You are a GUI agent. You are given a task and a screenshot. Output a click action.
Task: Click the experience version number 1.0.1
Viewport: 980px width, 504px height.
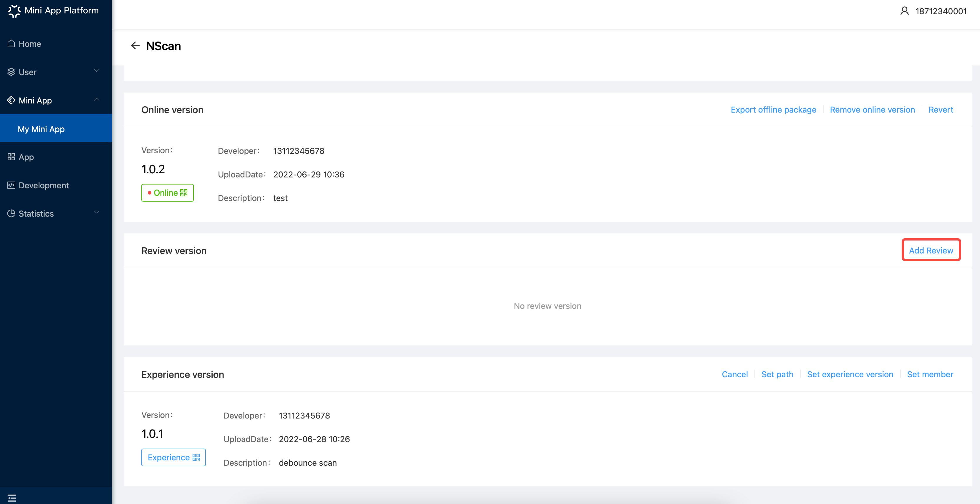[x=152, y=434]
